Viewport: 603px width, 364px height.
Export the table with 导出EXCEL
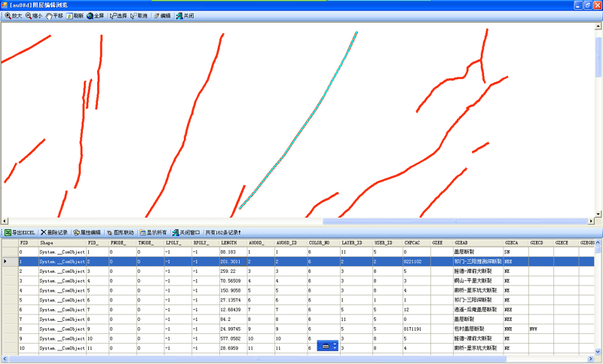pos(20,233)
